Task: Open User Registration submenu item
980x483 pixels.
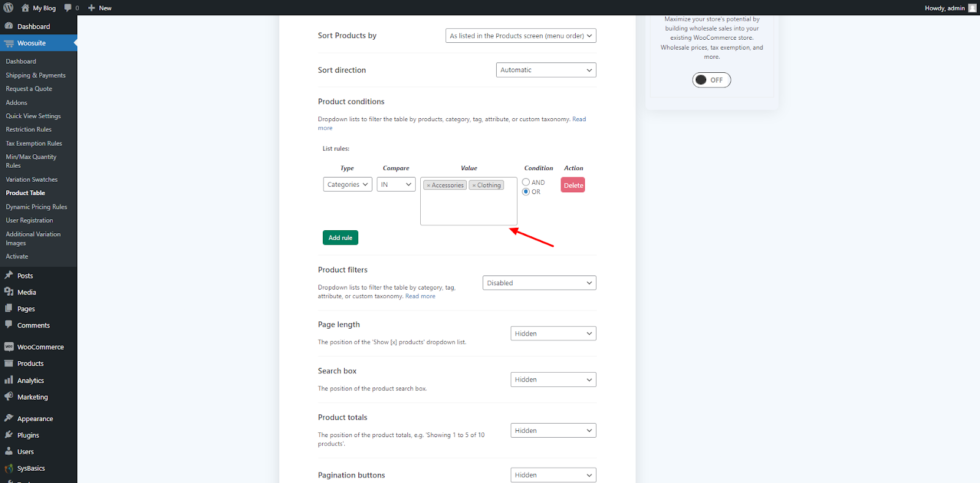Action: click(29, 220)
